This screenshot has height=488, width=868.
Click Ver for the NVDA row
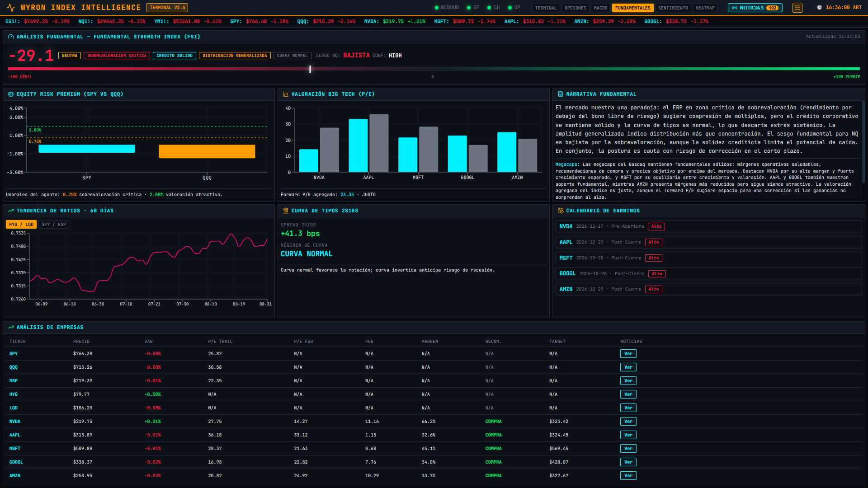click(628, 422)
